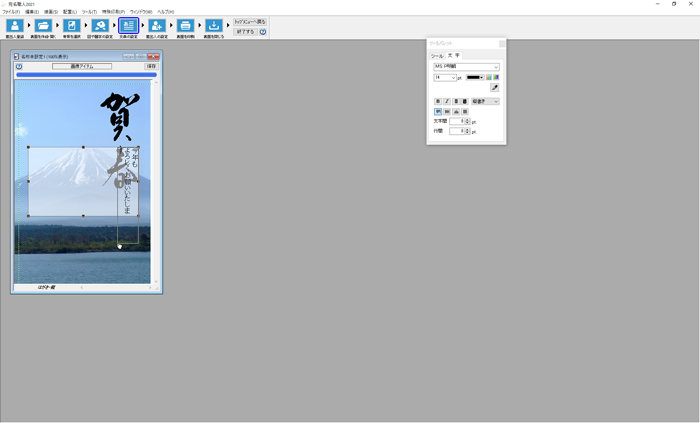Toggle italic text formatting
Viewport: 700px width, 423px height.
coord(446,101)
